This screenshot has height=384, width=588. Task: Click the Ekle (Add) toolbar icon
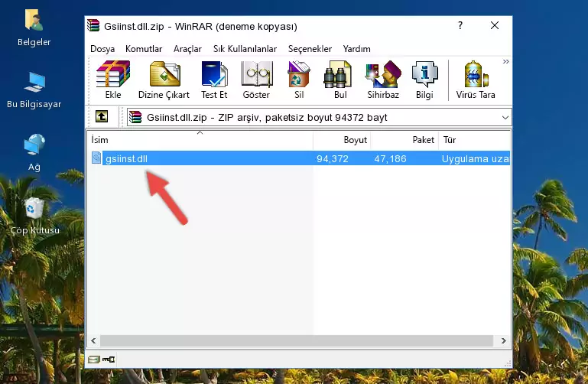click(113, 80)
